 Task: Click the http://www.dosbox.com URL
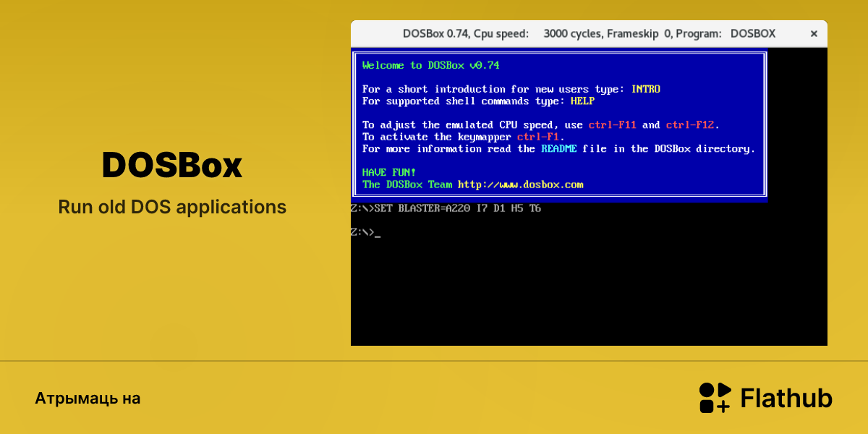520,184
